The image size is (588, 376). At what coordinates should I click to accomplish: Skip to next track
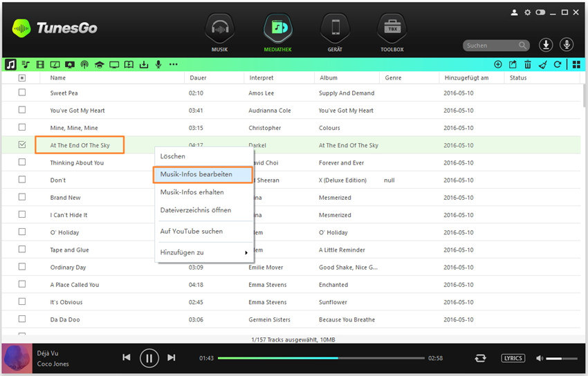(172, 357)
